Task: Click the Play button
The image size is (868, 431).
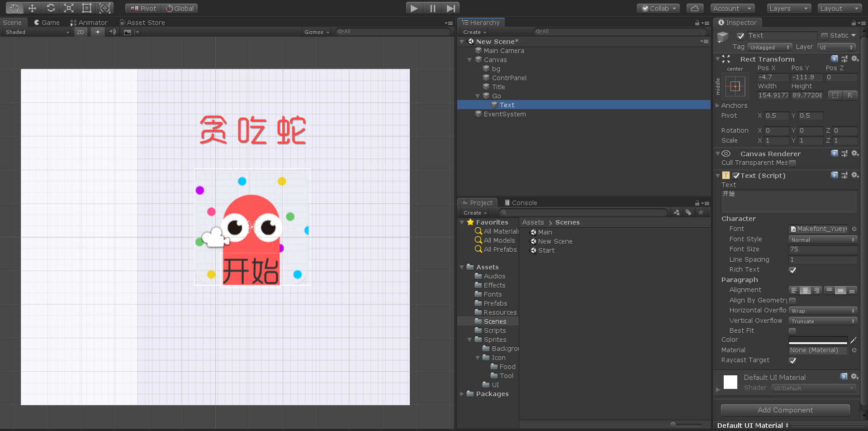Action: tap(414, 8)
